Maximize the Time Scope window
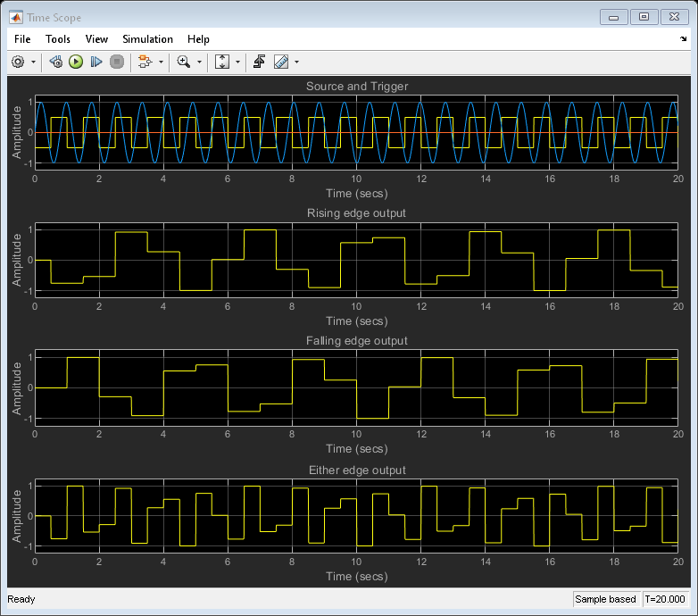This screenshot has height=616, width=698. click(x=644, y=17)
